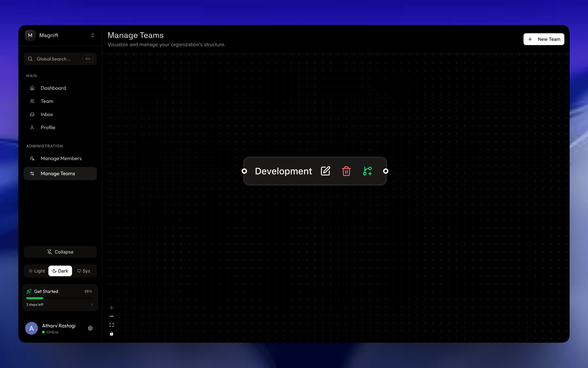Click the Atharv Rastogi avatar
Image resolution: width=588 pixels, height=368 pixels.
point(32,328)
